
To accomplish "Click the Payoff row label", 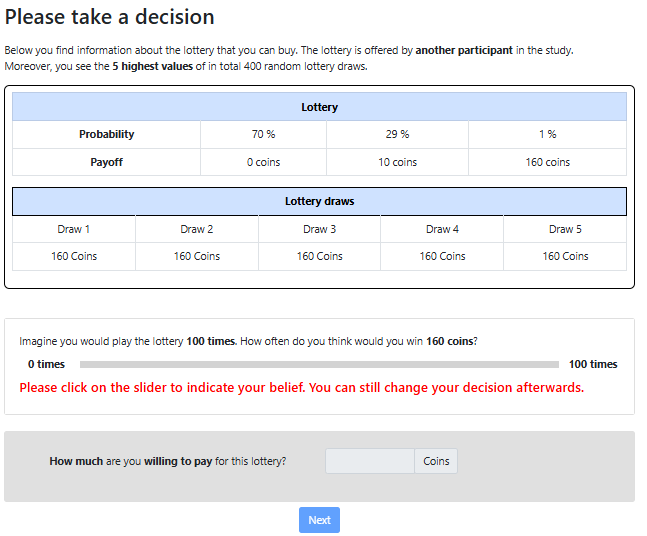I will (x=106, y=162).
